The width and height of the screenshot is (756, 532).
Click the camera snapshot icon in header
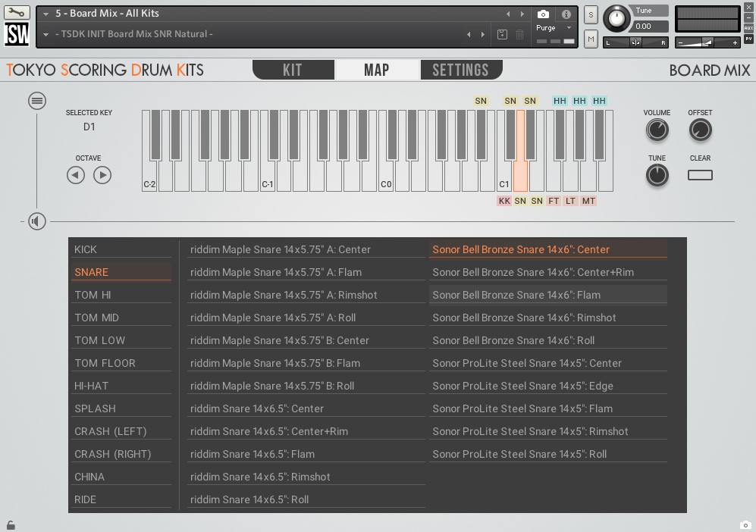[543, 14]
